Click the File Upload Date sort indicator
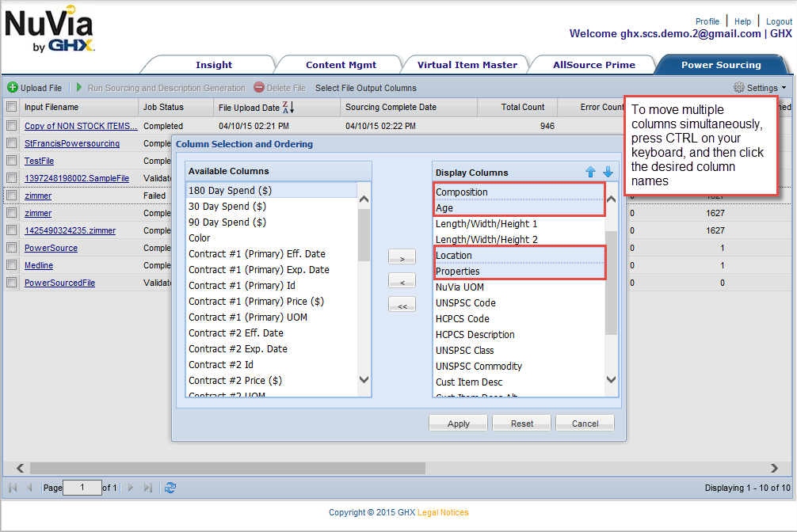Screen dimensions: 797x532 point(288,107)
